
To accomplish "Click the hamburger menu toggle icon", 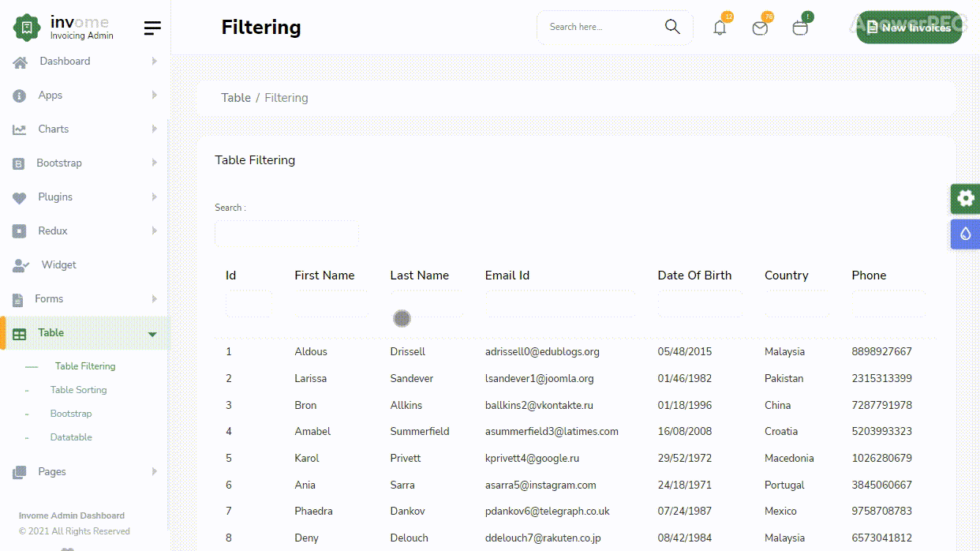I will 152,28.
